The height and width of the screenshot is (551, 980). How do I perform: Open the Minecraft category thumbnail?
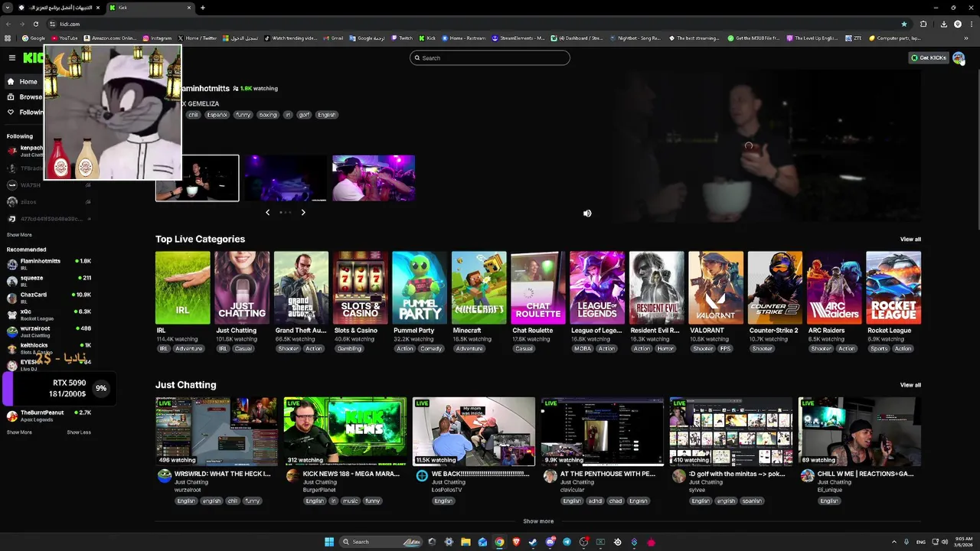pos(479,288)
